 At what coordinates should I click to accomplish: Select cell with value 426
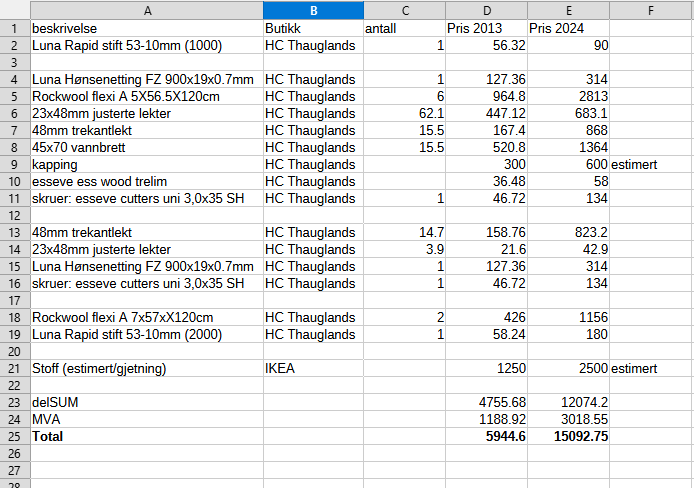486,317
